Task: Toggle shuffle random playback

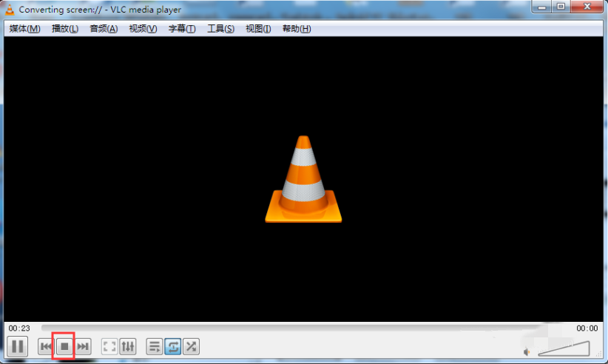Action: tap(191, 346)
